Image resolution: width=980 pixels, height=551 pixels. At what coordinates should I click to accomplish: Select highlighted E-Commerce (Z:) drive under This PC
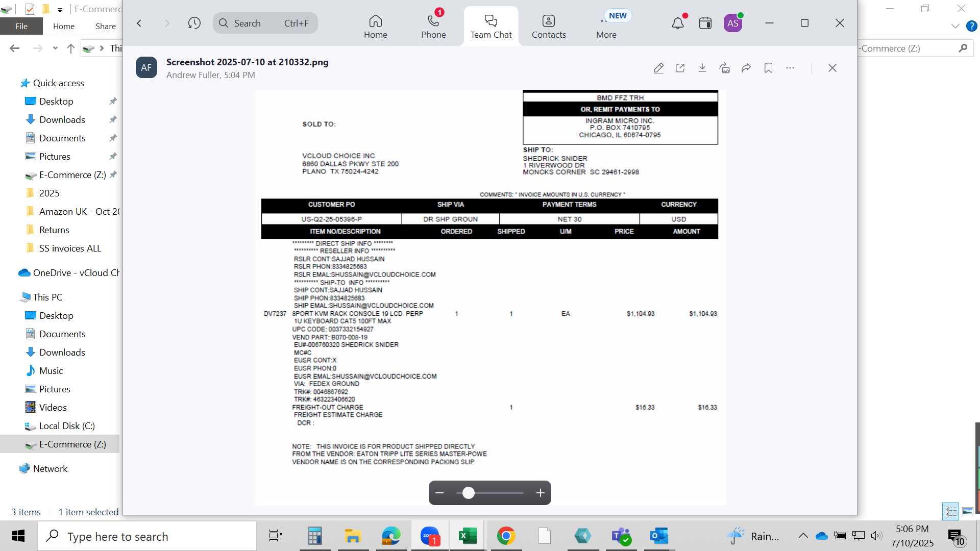point(72,444)
